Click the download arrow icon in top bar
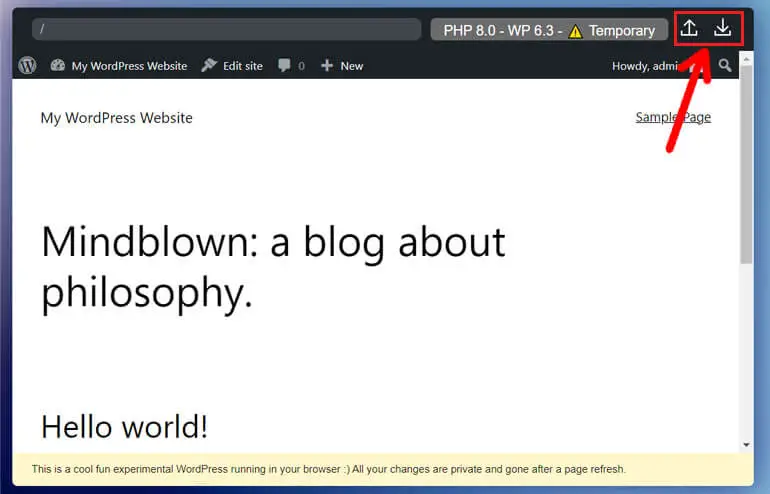770x494 pixels. coord(722,29)
